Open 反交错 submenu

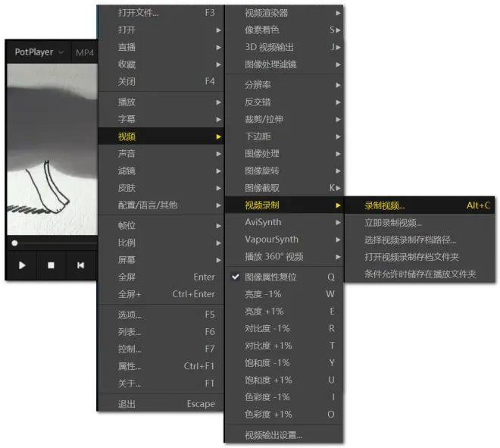pyautogui.click(x=284, y=102)
